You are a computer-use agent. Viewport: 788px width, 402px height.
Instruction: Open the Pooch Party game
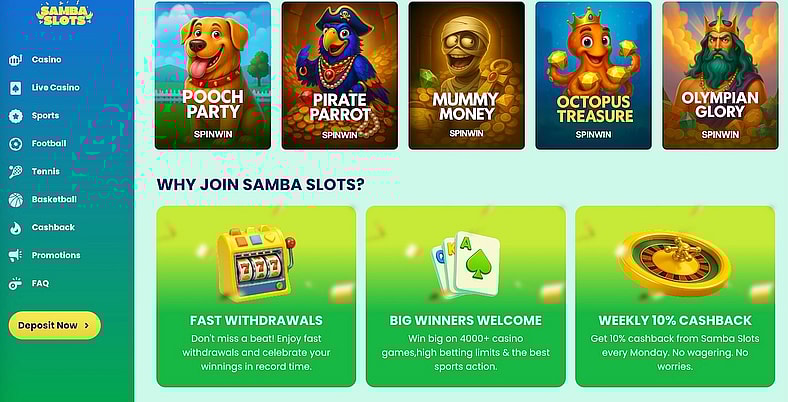(213, 75)
